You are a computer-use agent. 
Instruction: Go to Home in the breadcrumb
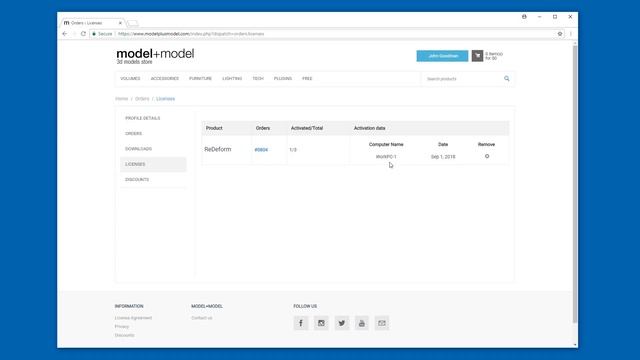pyautogui.click(x=122, y=99)
